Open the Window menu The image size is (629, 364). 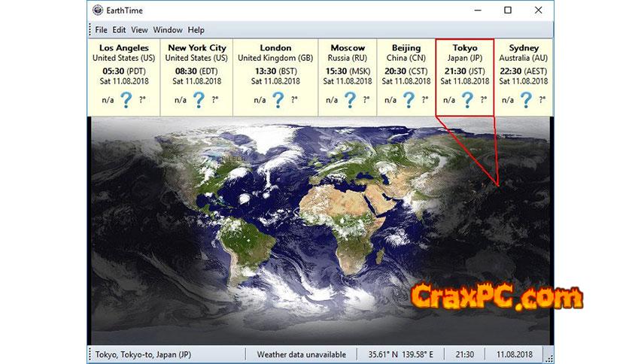pyautogui.click(x=168, y=30)
